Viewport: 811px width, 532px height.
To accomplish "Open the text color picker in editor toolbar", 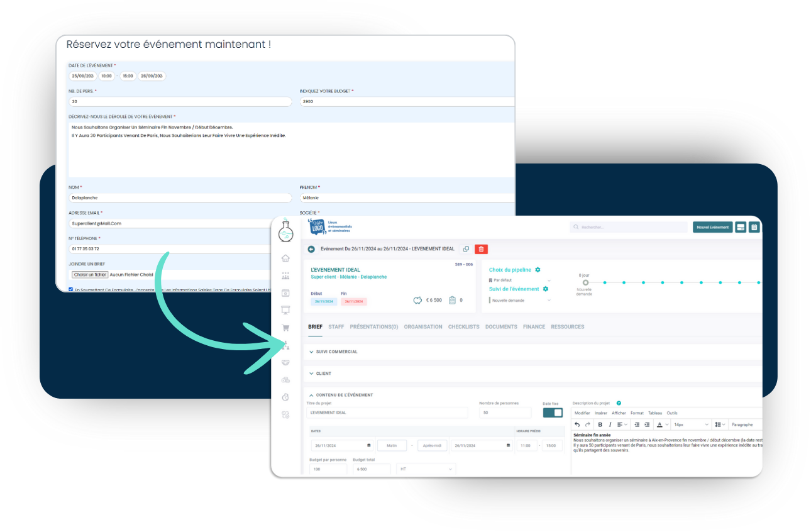I will click(661, 424).
